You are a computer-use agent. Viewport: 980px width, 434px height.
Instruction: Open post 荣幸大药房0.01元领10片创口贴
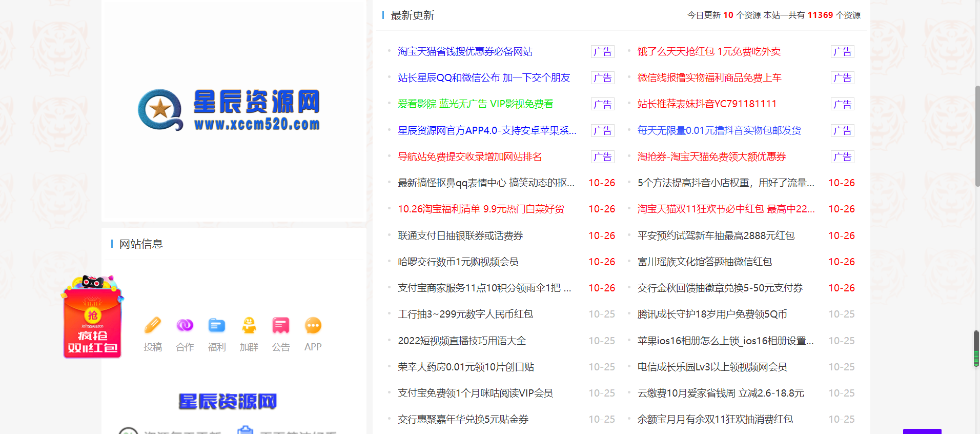point(466,367)
